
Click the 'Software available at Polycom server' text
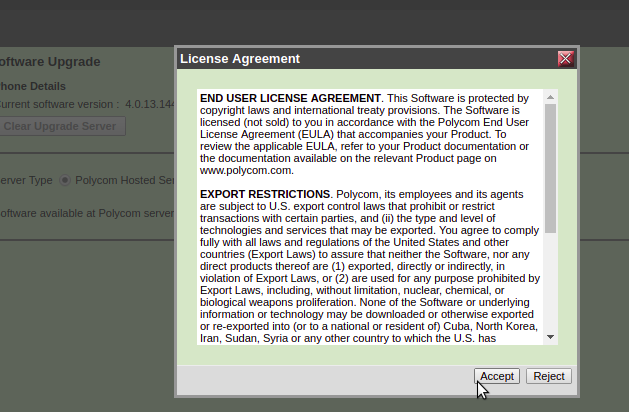click(87, 213)
